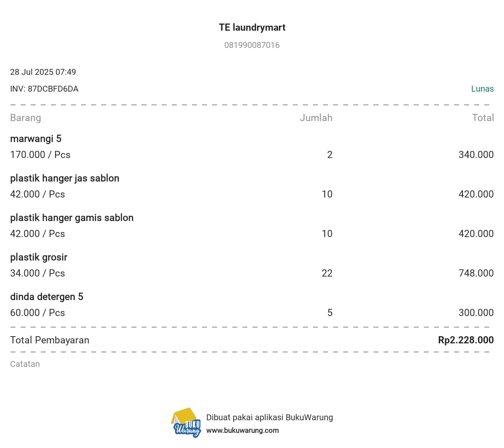Click the Catatan notes section

[x=25, y=364]
